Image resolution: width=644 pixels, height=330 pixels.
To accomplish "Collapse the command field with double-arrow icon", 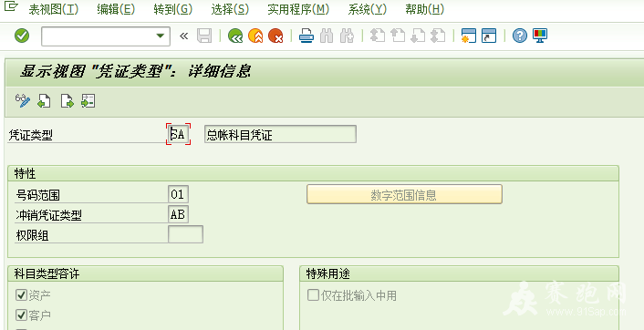I will [183, 36].
